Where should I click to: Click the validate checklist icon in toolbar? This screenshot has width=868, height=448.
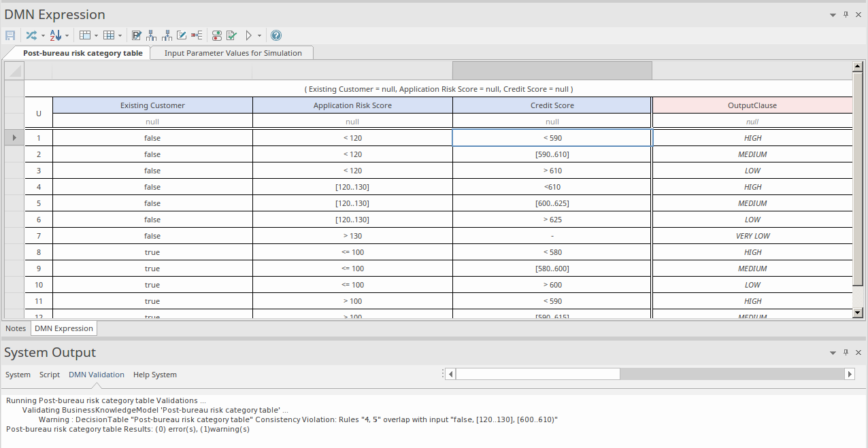click(231, 35)
